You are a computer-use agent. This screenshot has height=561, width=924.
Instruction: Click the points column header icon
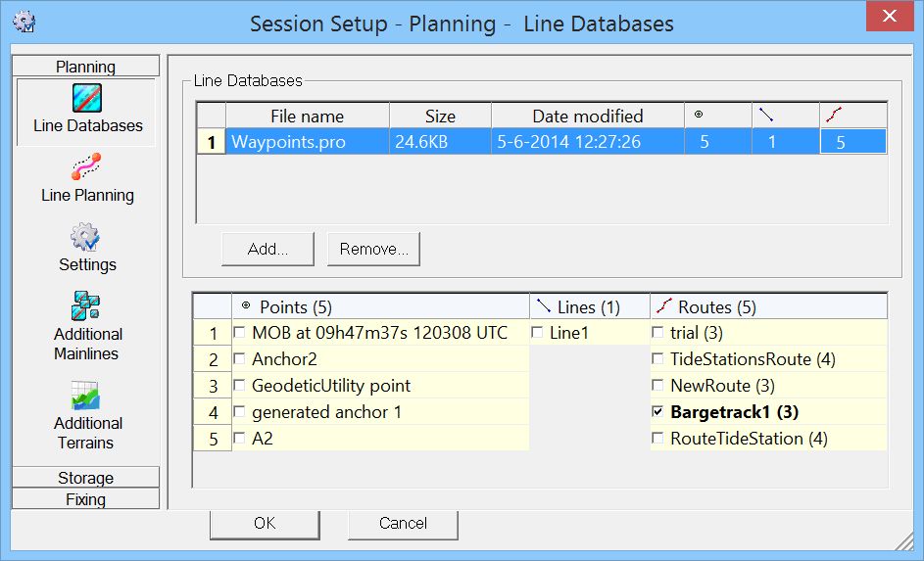click(x=699, y=115)
